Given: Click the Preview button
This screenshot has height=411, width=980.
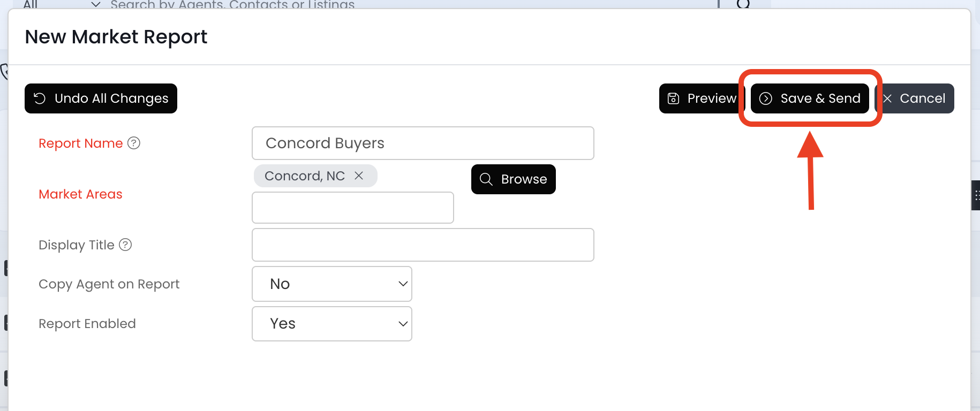Looking at the screenshot, I should 702,98.
